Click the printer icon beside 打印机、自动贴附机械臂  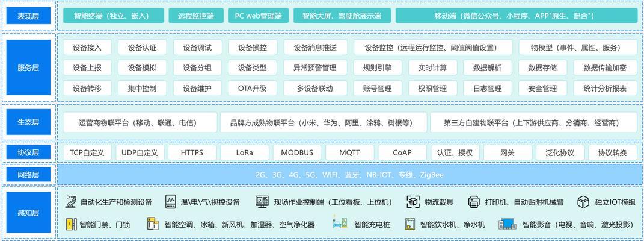tap(474, 202)
